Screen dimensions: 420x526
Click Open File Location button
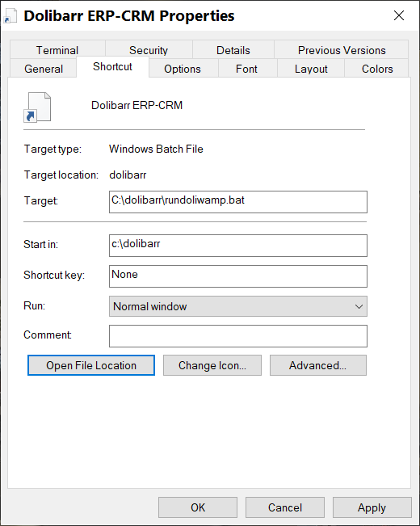point(91,365)
